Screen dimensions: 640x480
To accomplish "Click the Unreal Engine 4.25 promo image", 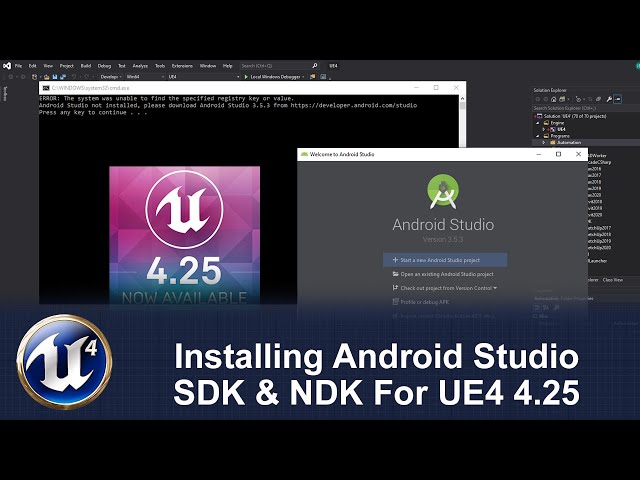I will [184, 235].
